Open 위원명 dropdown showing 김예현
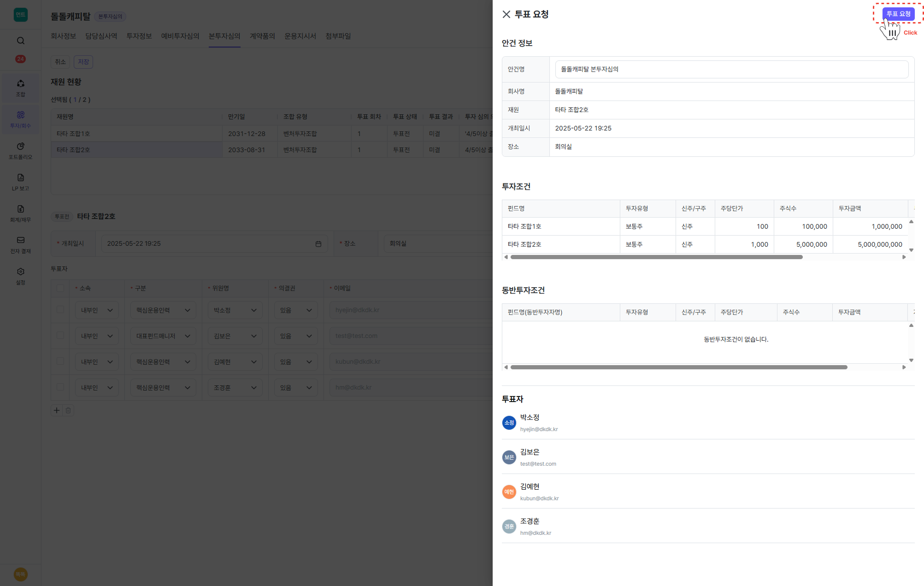The width and height of the screenshot is (924, 586). pyautogui.click(x=235, y=362)
